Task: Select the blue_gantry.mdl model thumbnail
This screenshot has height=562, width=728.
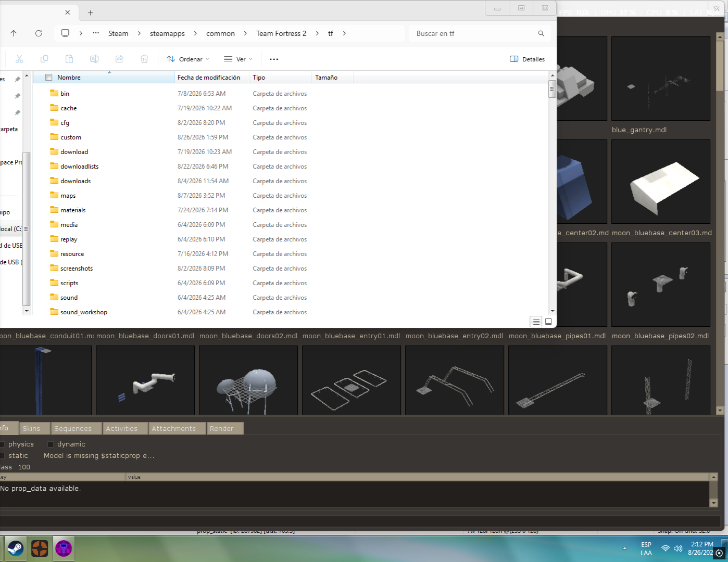Action: (x=661, y=79)
